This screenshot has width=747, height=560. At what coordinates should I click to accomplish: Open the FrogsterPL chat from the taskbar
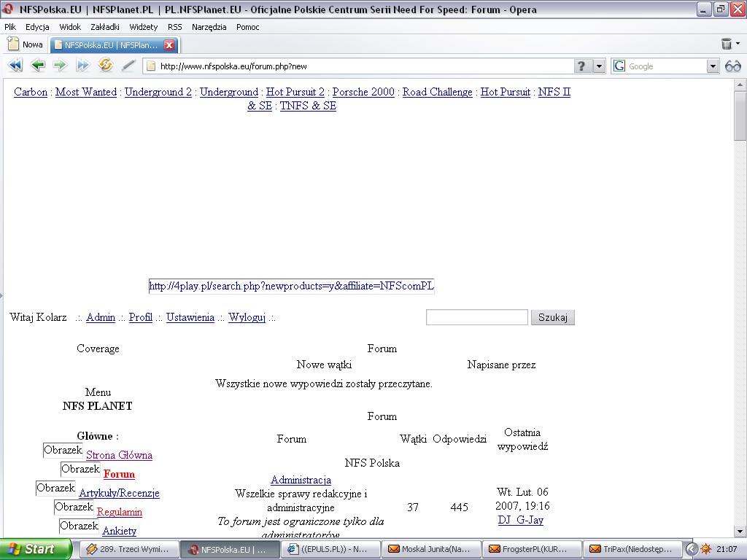click(533, 549)
